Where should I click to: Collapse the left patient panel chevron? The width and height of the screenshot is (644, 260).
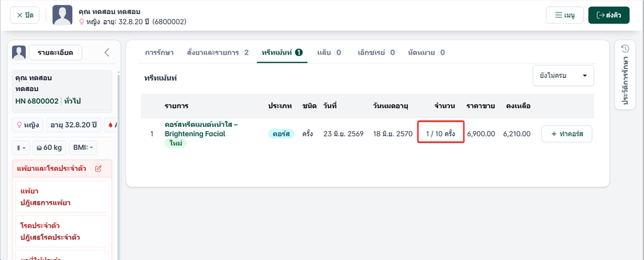click(x=107, y=52)
